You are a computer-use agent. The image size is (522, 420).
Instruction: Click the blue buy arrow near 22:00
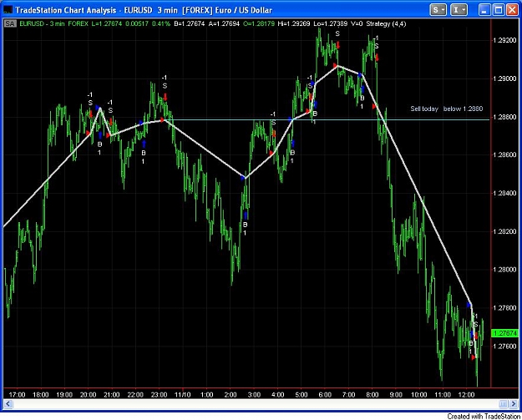pos(144,144)
